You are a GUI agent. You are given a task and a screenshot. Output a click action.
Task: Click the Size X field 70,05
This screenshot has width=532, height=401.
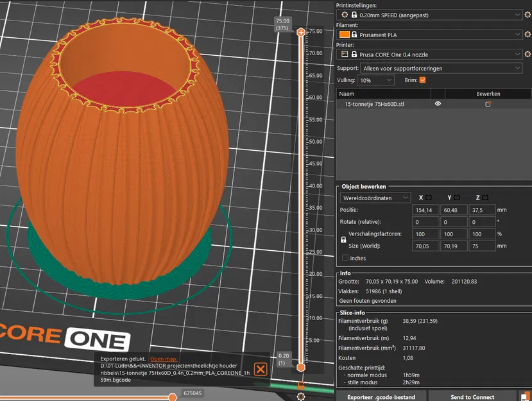point(425,246)
